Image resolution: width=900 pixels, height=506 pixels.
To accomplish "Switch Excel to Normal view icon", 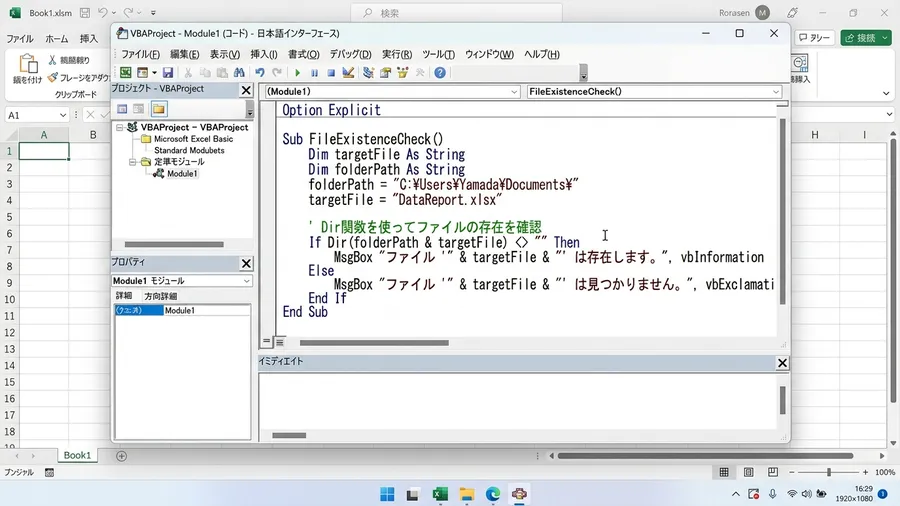I will tap(724, 472).
